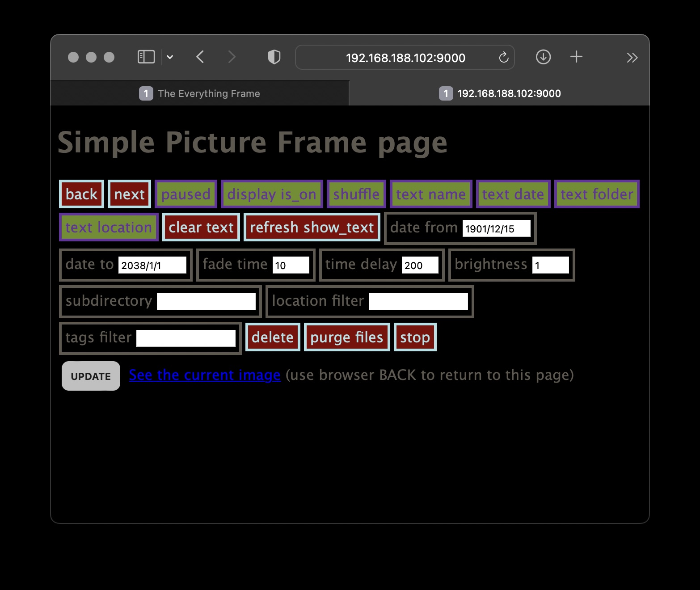Toggle the text folder option

tap(597, 194)
